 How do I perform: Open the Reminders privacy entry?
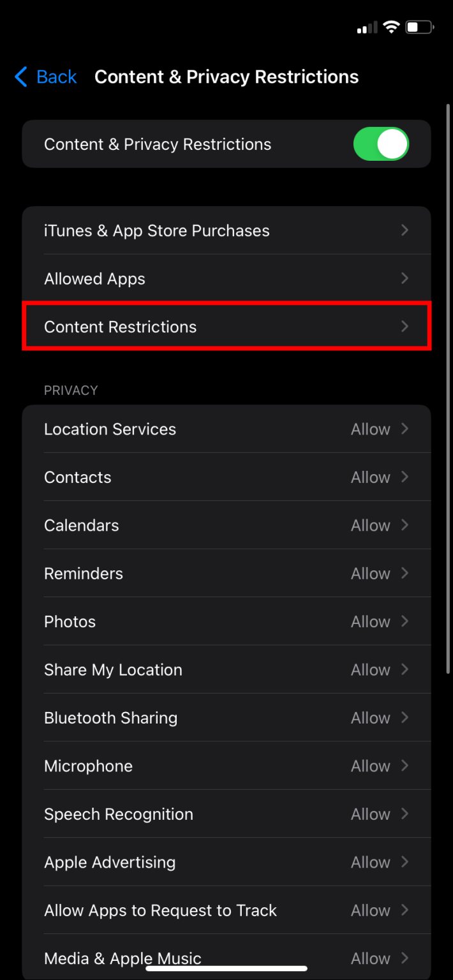point(226,573)
